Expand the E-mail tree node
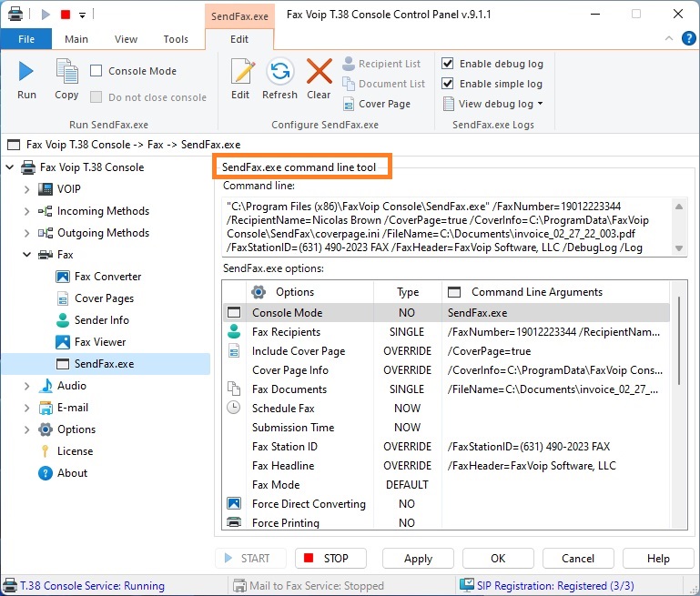700x596 pixels. tap(27, 409)
